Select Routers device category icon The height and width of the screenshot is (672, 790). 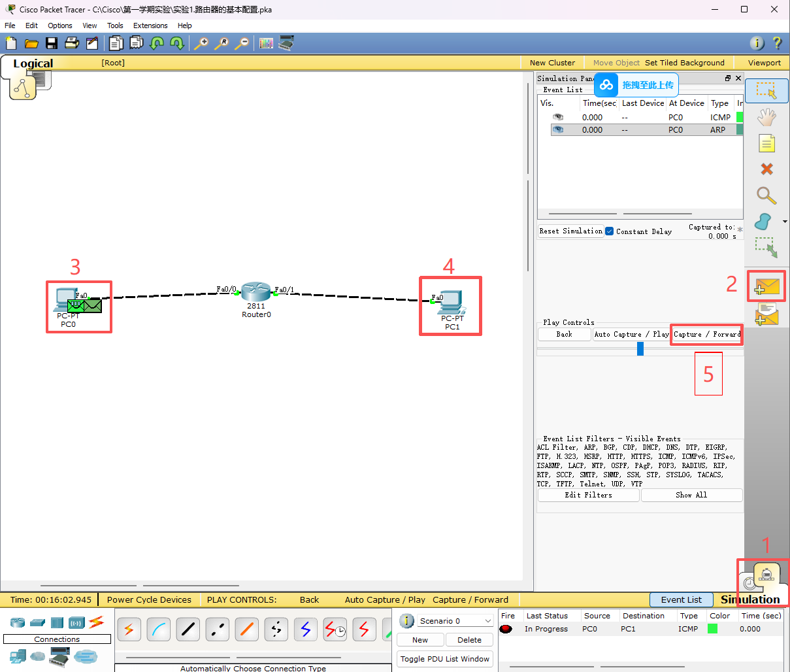(18, 622)
